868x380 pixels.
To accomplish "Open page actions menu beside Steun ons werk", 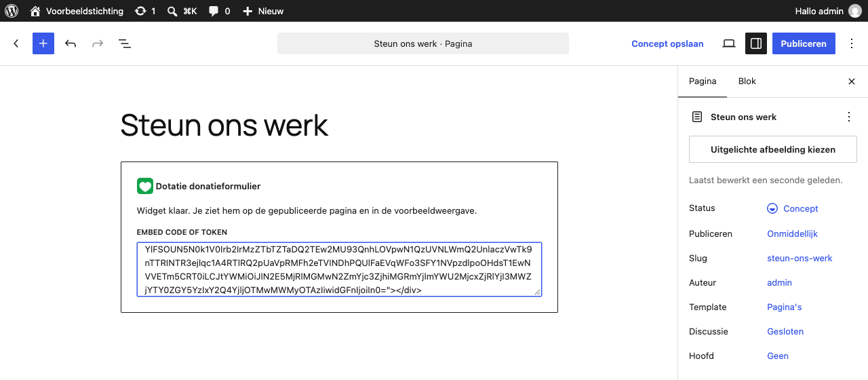I will [x=849, y=117].
